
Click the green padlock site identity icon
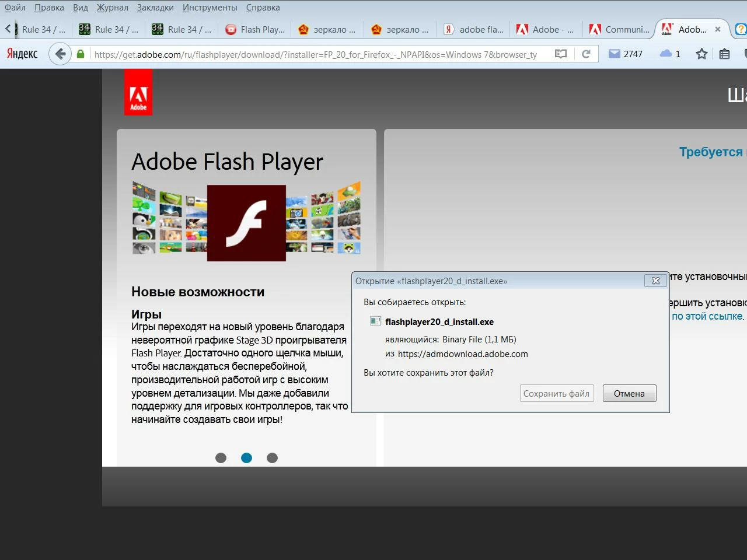pos(81,54)
